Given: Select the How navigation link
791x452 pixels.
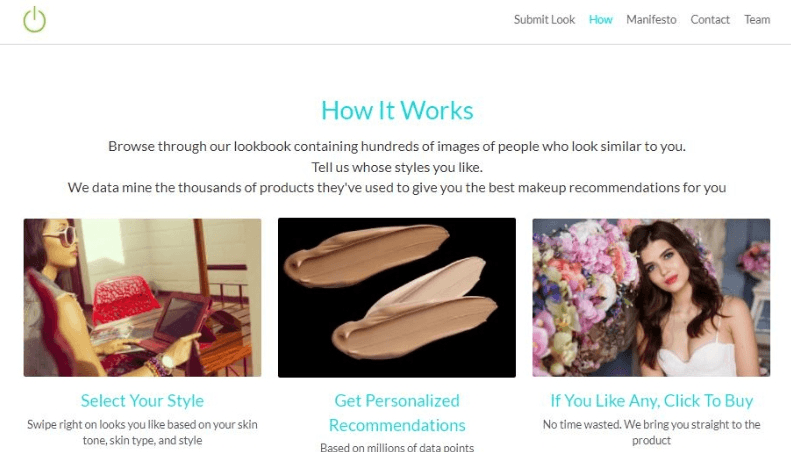Looking at the screenshot, I should (600, 20).
